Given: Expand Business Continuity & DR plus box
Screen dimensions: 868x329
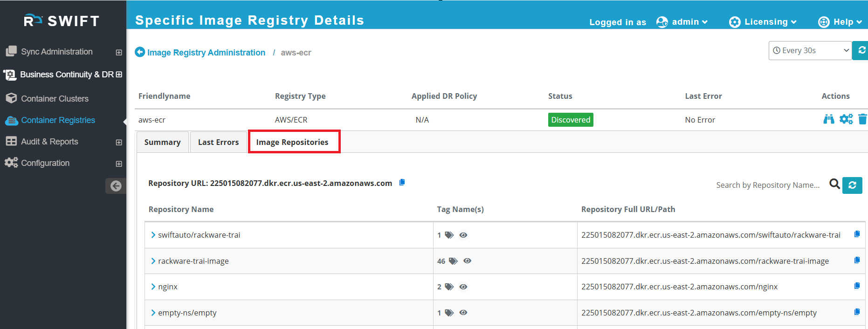Looking at the screenshot, I should click(x=119, y=75).
